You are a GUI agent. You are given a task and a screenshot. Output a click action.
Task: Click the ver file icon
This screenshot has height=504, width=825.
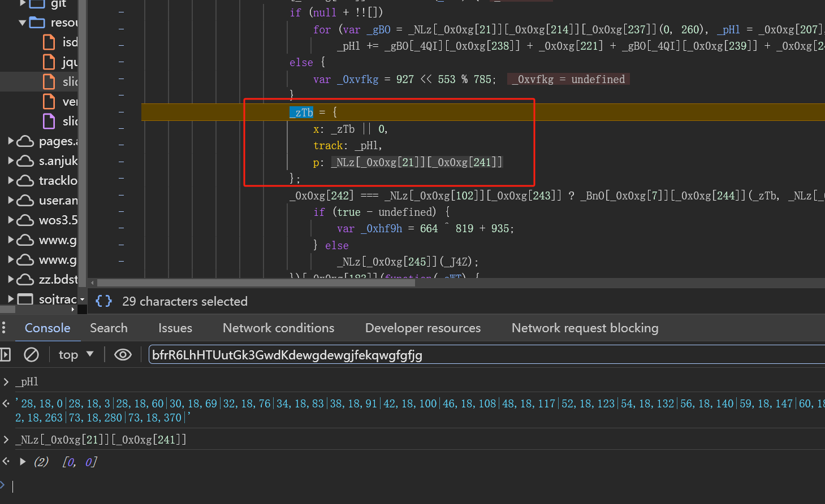pos(49,102)
